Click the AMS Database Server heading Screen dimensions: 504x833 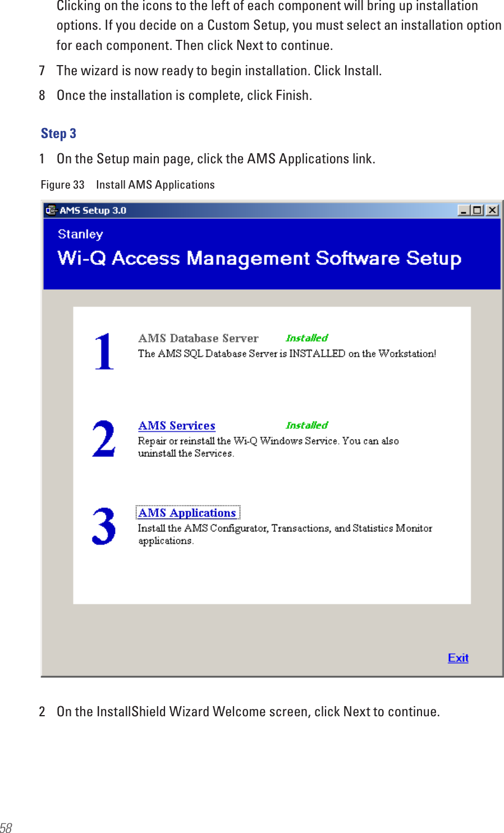tap(198, 338)
